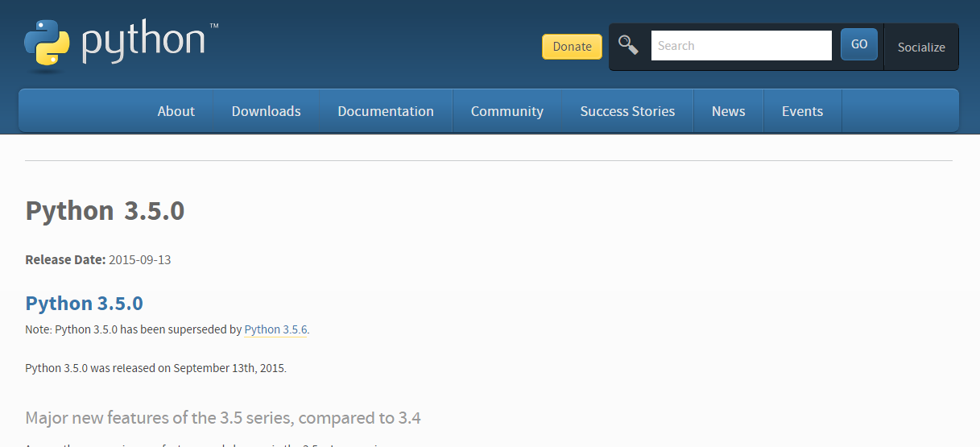Open the Socialize menu

tap(921, 47)
